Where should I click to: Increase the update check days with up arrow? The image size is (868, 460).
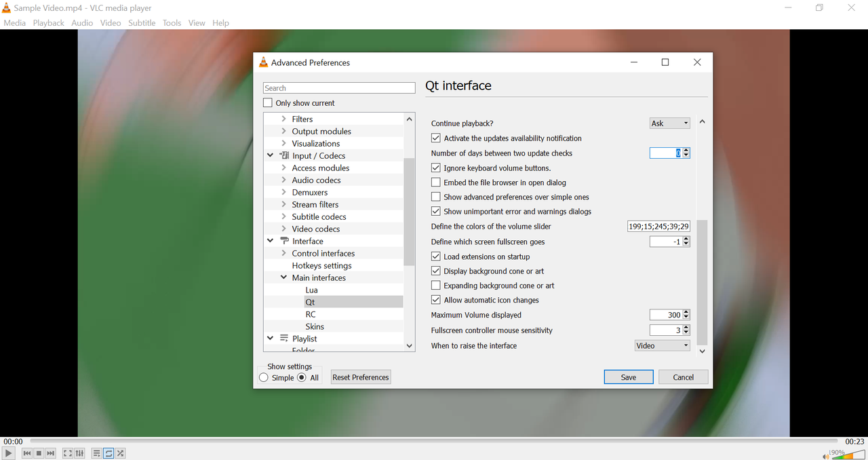click(x=686, y=151)
